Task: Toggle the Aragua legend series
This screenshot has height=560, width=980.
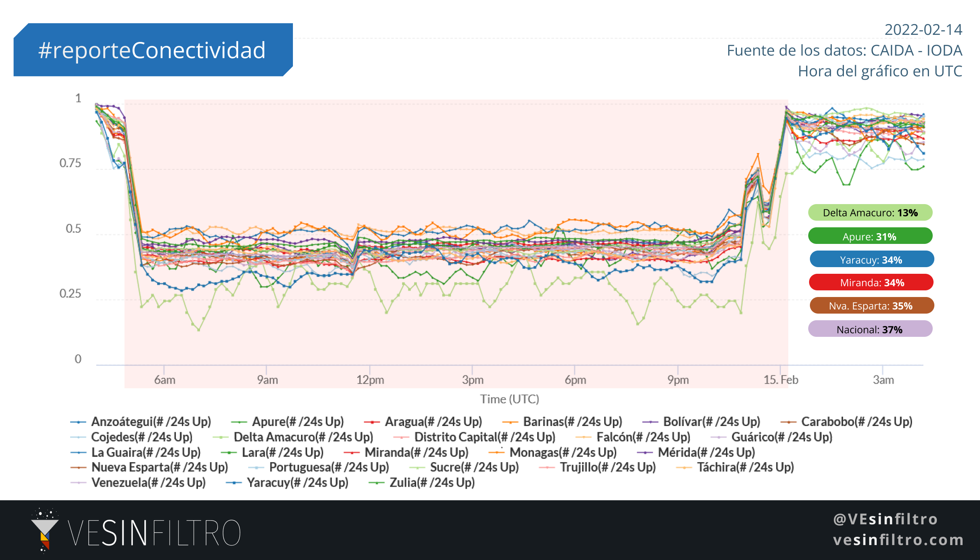Action: point(423,421)
